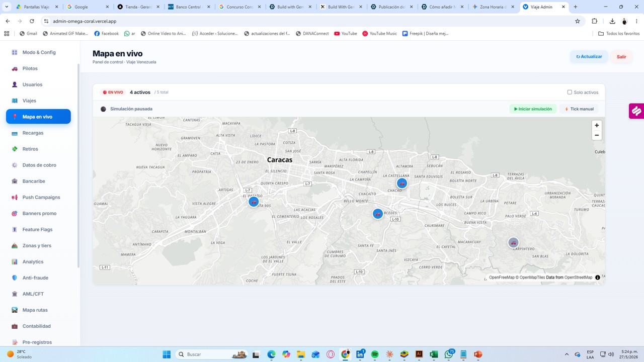Viewport: 644px width, 362px height.
Task: Open the Pilotos section
Action: point(39,68)
